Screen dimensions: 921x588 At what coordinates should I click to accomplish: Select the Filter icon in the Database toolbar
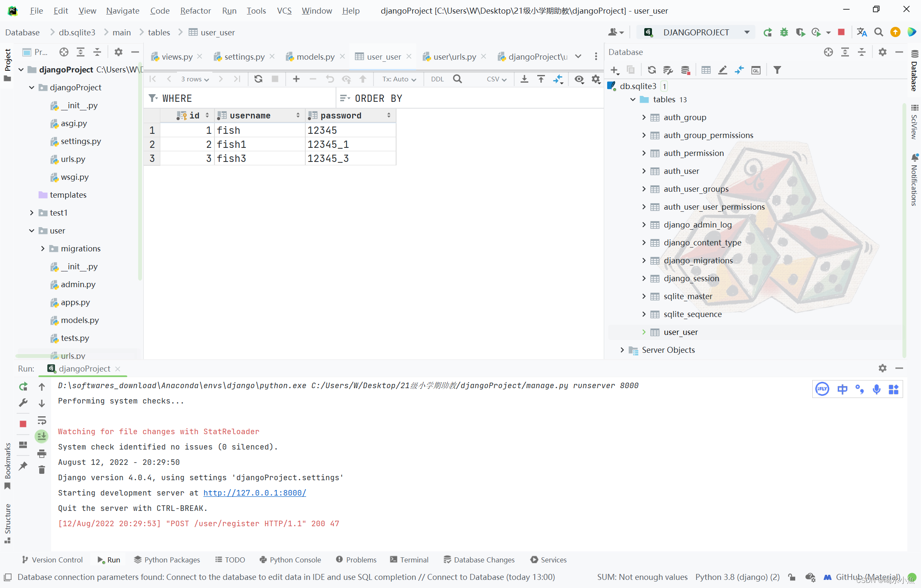777,70
